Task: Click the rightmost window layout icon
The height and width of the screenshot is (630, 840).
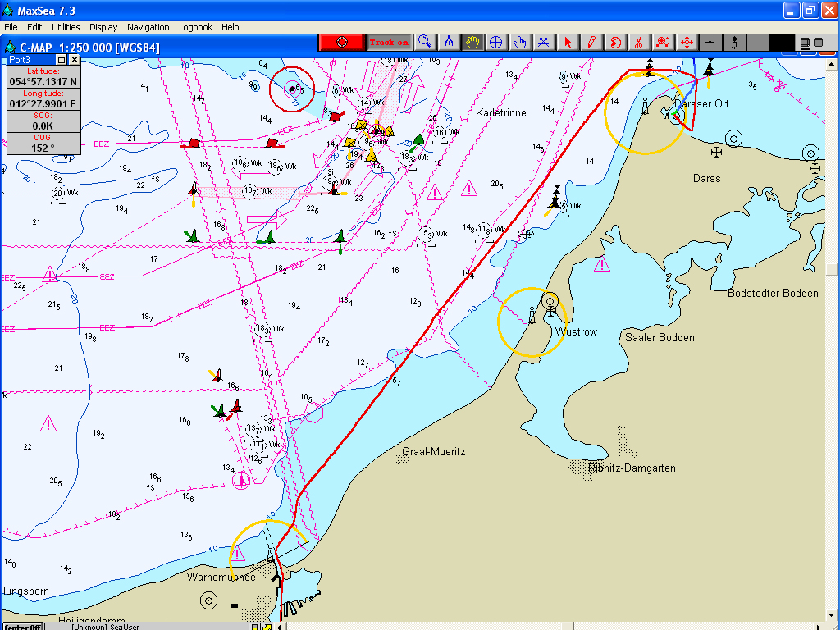Action: click(818, 43)
